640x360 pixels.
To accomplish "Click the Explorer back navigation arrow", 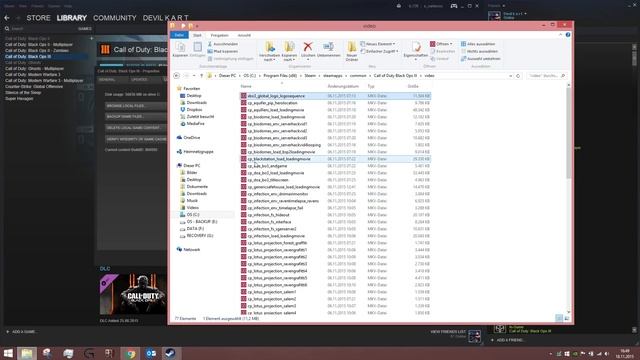I will [x=176, y=76].
